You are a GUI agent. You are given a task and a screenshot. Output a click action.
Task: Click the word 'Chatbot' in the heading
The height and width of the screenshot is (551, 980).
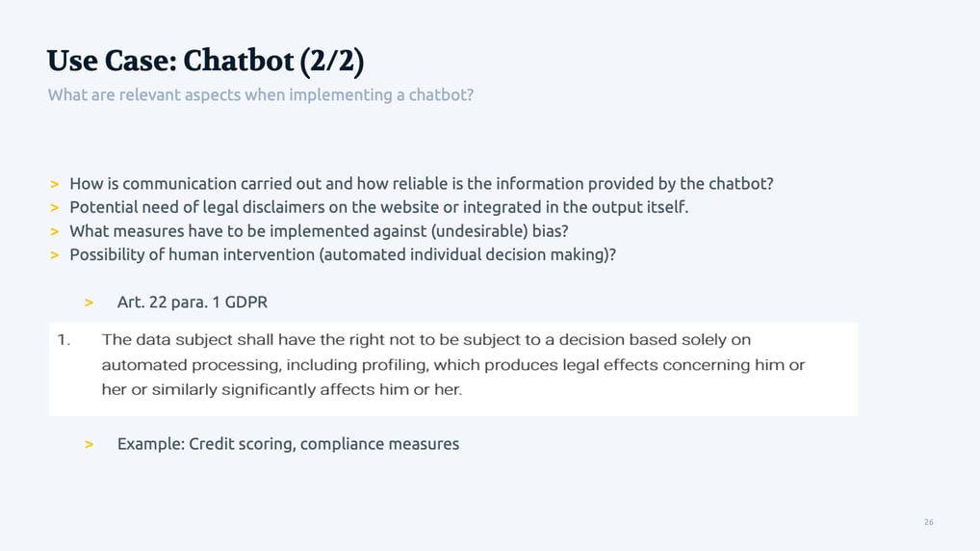click(x=238, y=62)
